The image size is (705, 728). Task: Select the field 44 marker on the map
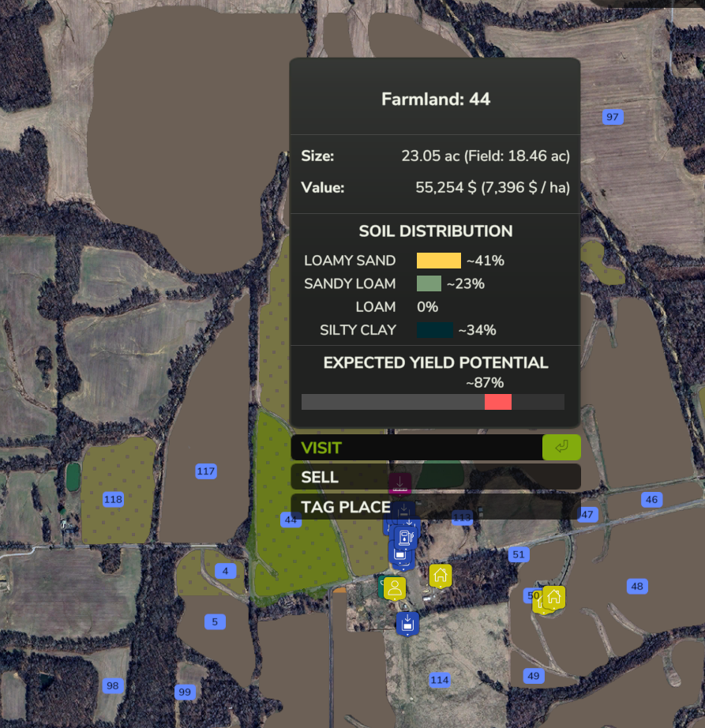click(x=291, y=520)
